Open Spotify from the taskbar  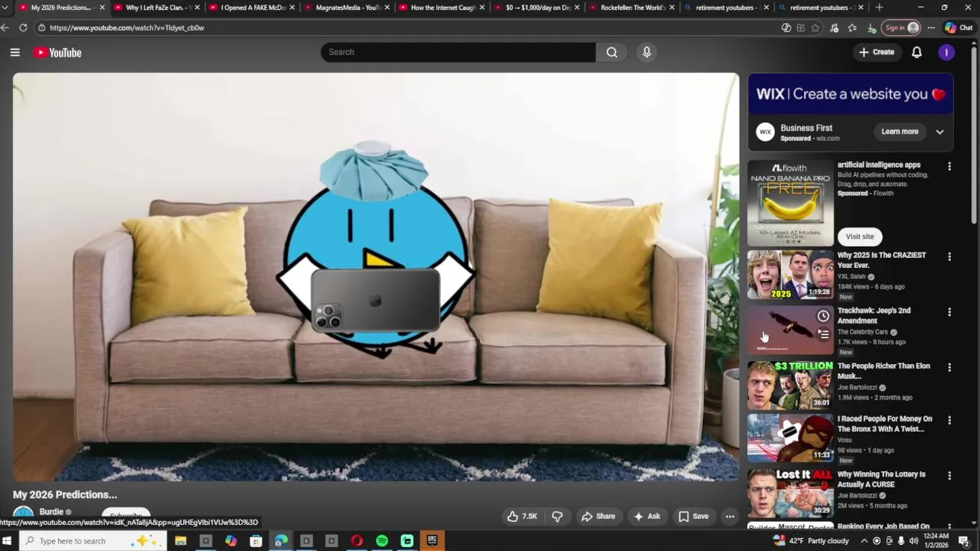click(x=382, y=541)
